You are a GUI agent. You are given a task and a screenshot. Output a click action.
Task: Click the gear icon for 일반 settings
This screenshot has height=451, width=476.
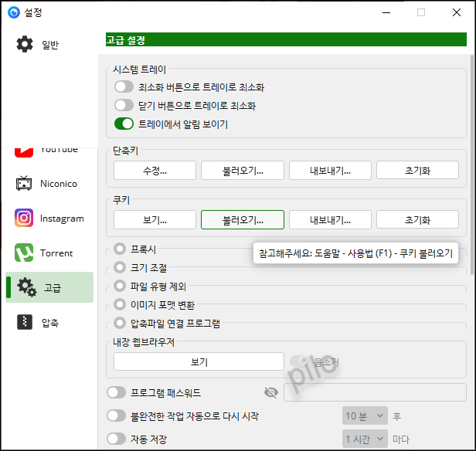(x=25, y=44)
